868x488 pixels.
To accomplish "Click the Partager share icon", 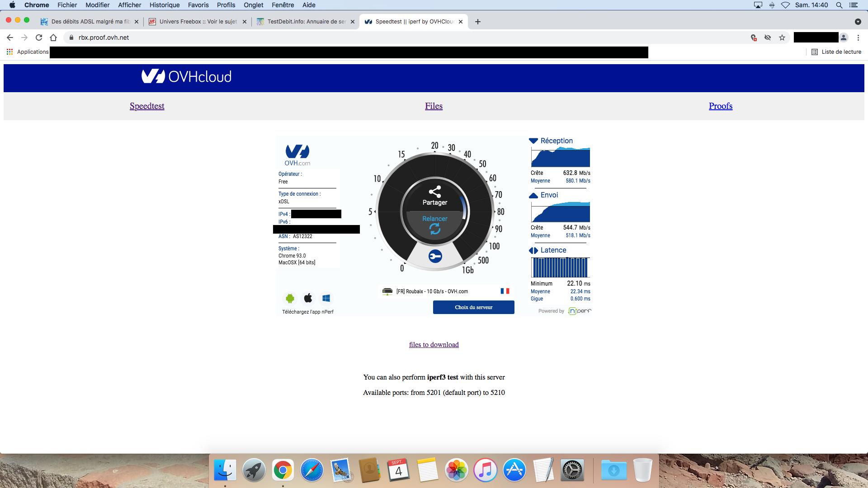I will 434,192.
